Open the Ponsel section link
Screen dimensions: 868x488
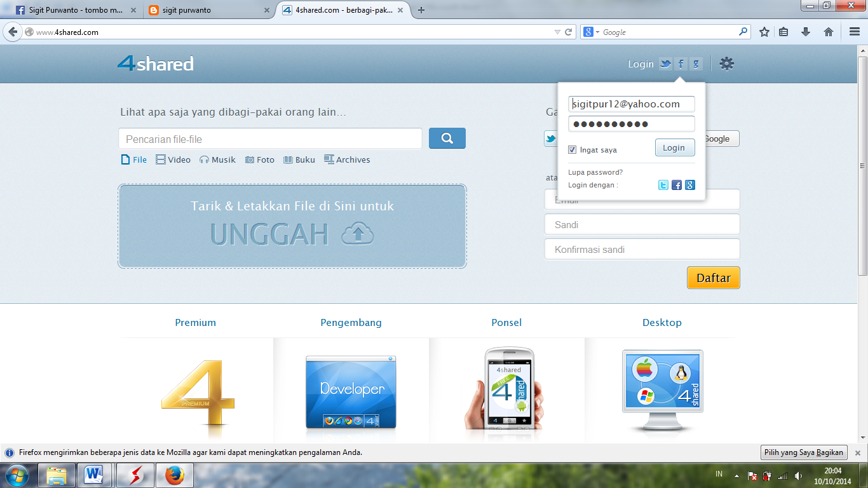506,322
